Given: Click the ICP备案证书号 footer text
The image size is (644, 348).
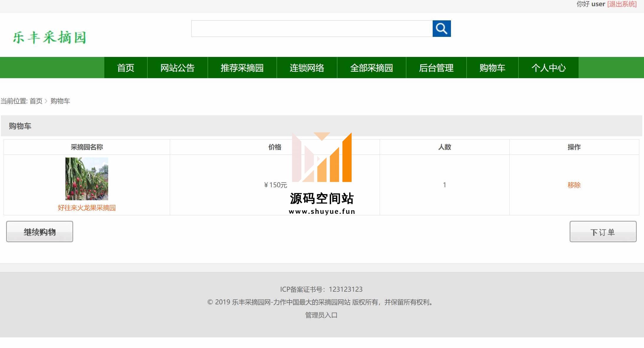Looking at the screenshot, I should click(x=321, y=289).
